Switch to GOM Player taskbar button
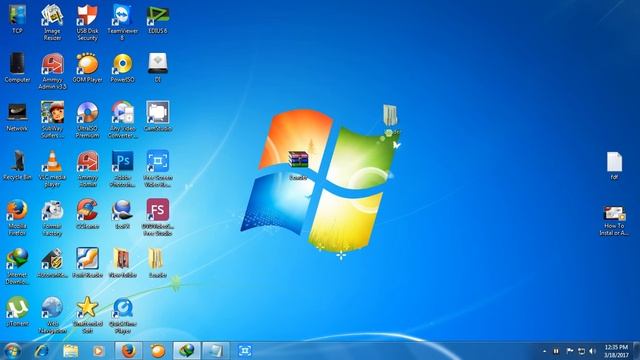The height and width of the screenshot is (360, 640). pyautogui.click(x=158, y=351)
